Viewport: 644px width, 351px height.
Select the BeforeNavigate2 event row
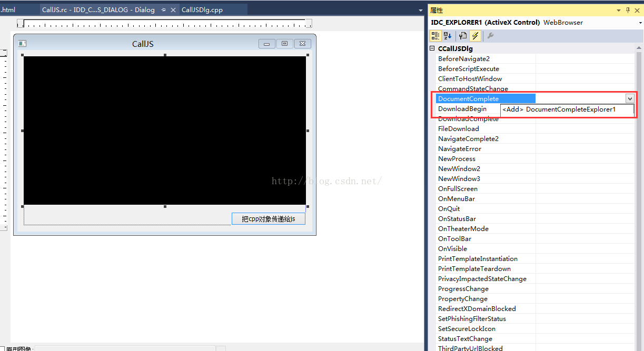535,59
